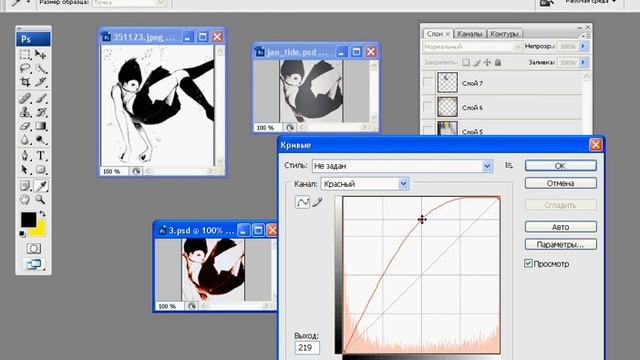The image size is (640, 360).
Task: Open the Layers panel options menu
Action: pyautogui.click(x=587, y=36)
